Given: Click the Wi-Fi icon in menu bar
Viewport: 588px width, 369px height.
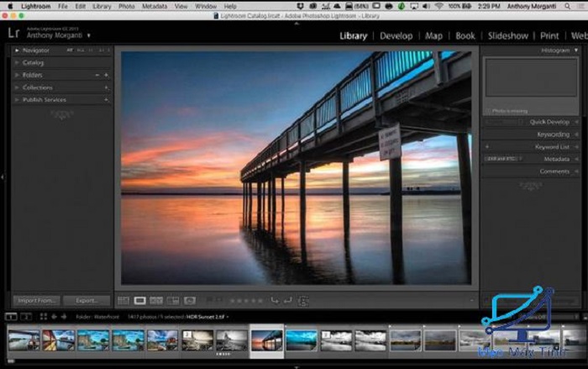Looking at the screenshot, I should [438, 6].
